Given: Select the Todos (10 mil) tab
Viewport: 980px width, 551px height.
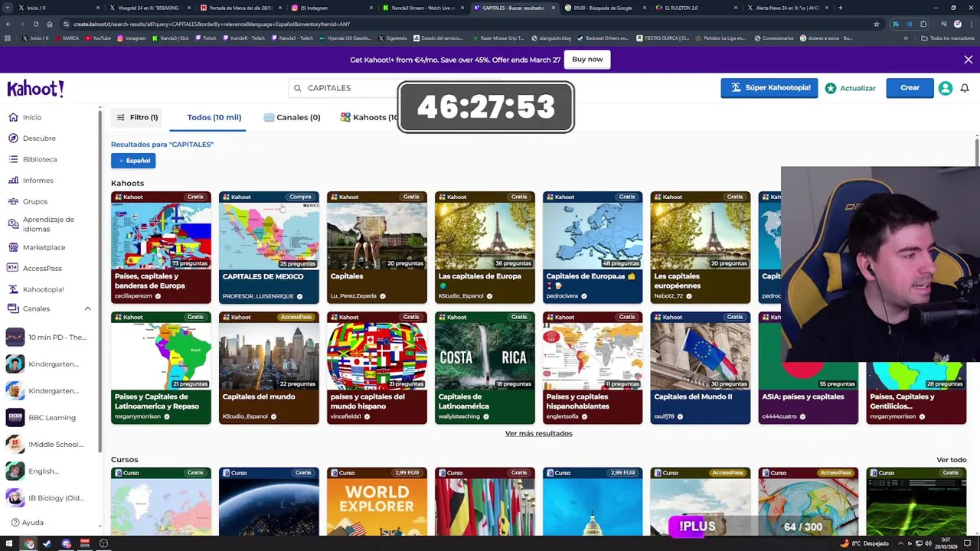Looking at the screenshot, I should [x=214, y=117].
